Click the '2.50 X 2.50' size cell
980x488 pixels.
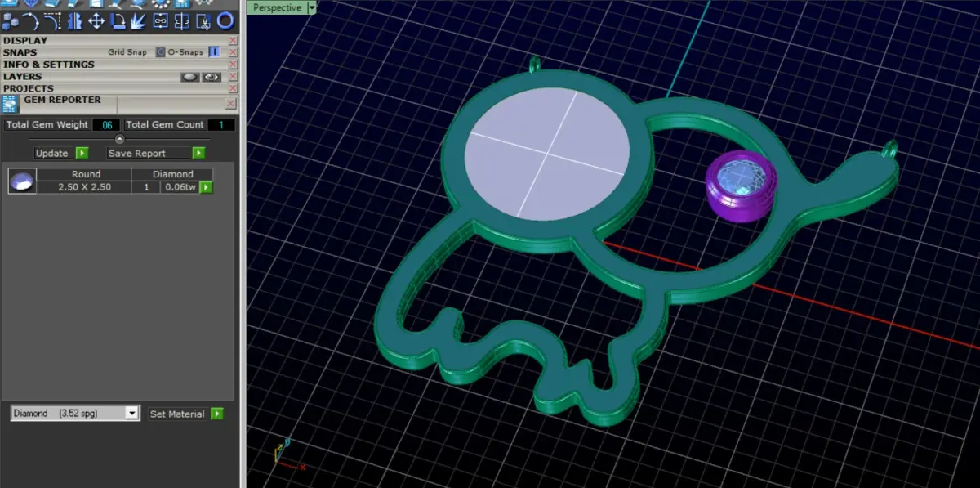click(85, 187)
